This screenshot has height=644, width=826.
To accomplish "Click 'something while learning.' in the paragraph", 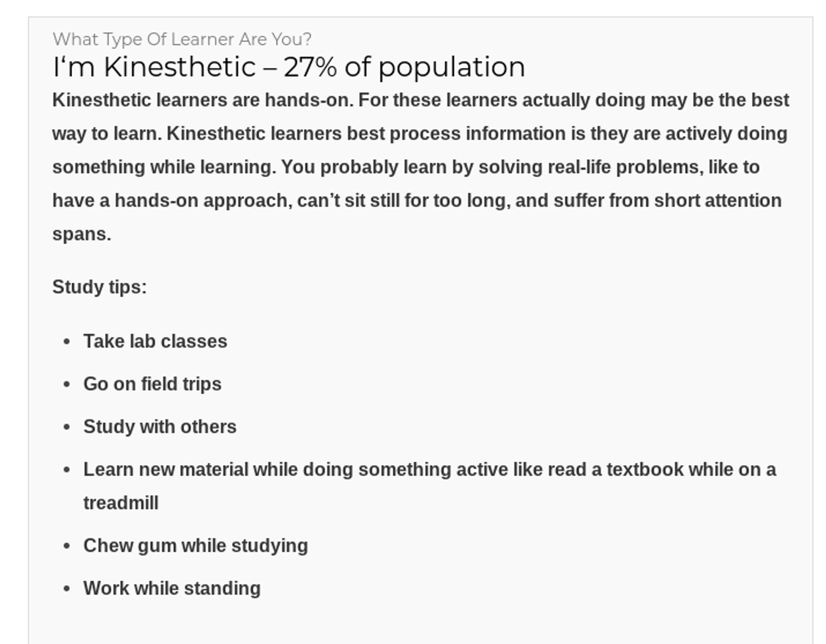I will coord(165,167).
